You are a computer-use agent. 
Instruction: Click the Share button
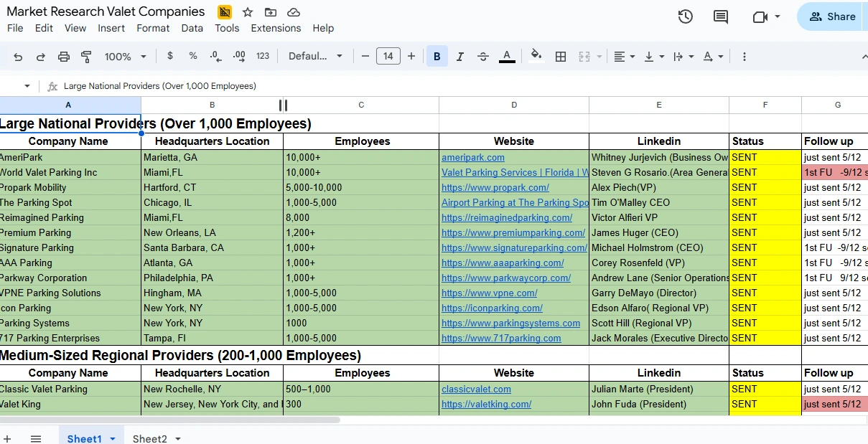[x=833, y=16]
